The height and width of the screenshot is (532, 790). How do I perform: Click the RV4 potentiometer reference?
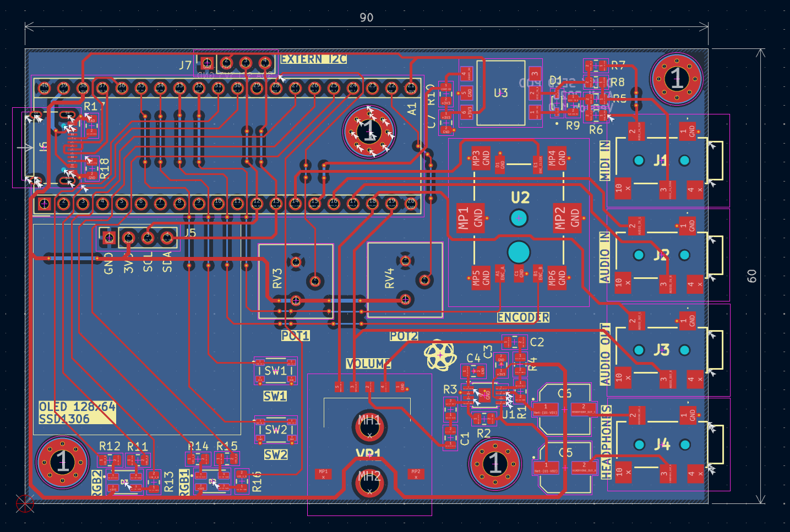tap(390, 278)
